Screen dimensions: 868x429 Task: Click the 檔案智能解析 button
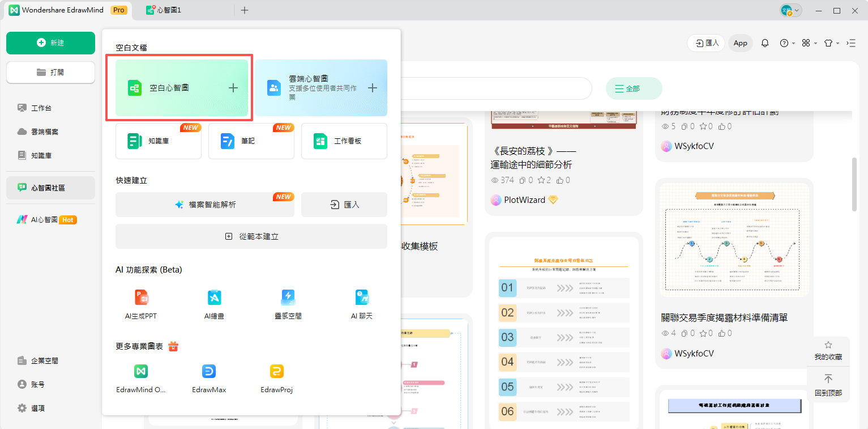point(205,205)
